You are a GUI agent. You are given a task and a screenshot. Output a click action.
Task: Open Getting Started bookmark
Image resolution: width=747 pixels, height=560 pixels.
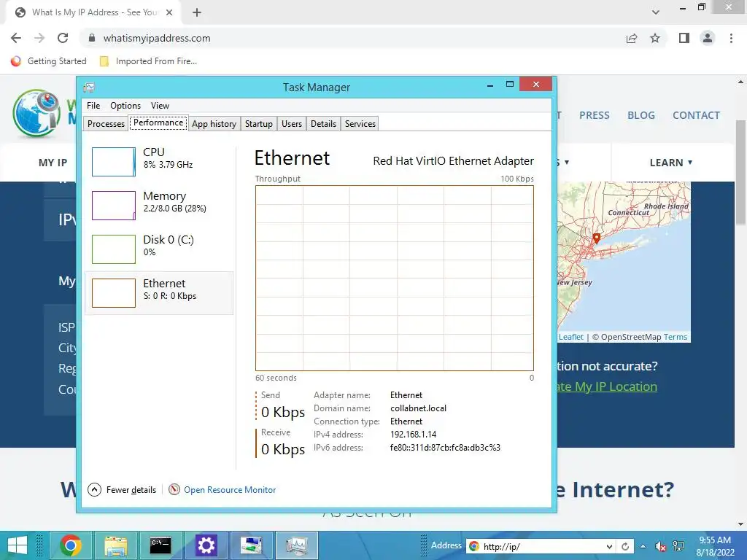tap(49, 61)
